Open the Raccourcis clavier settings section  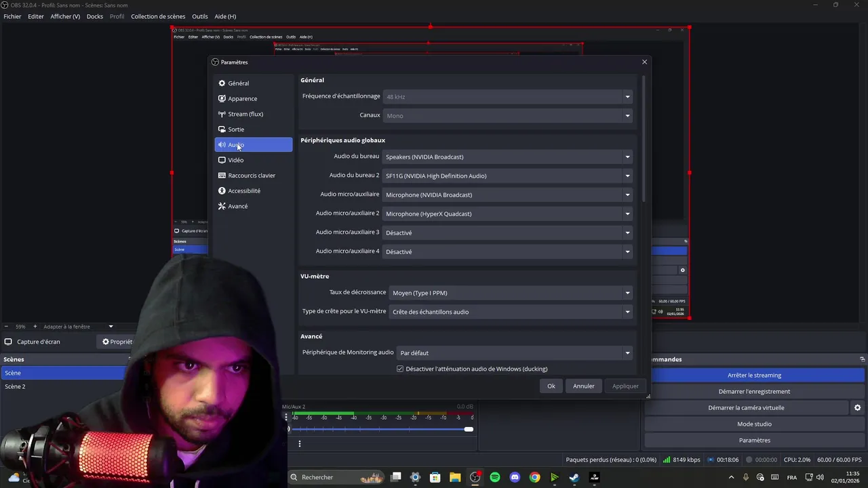[253, 176]
